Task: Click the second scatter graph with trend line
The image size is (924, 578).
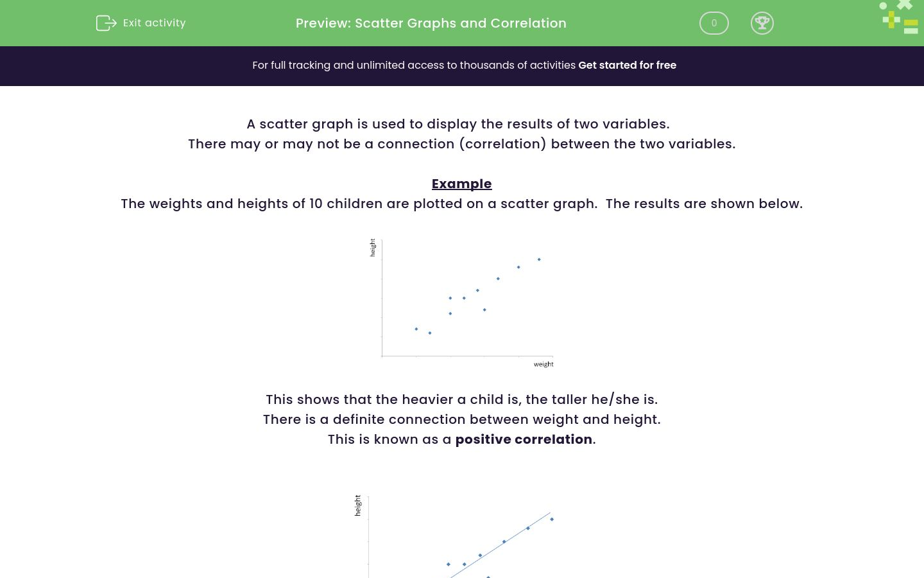Action: [462, 539]
